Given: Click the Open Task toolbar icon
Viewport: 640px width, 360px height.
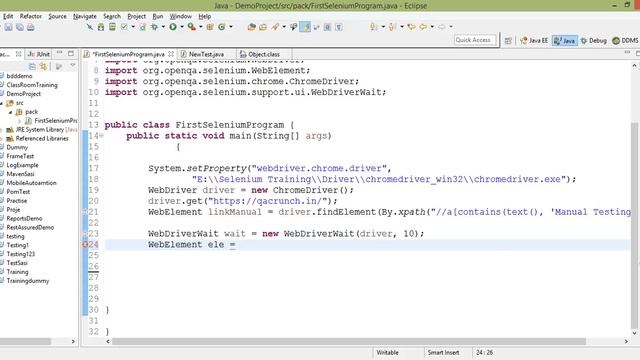Looking at the screenshot, I should click(x=263, y=27).
